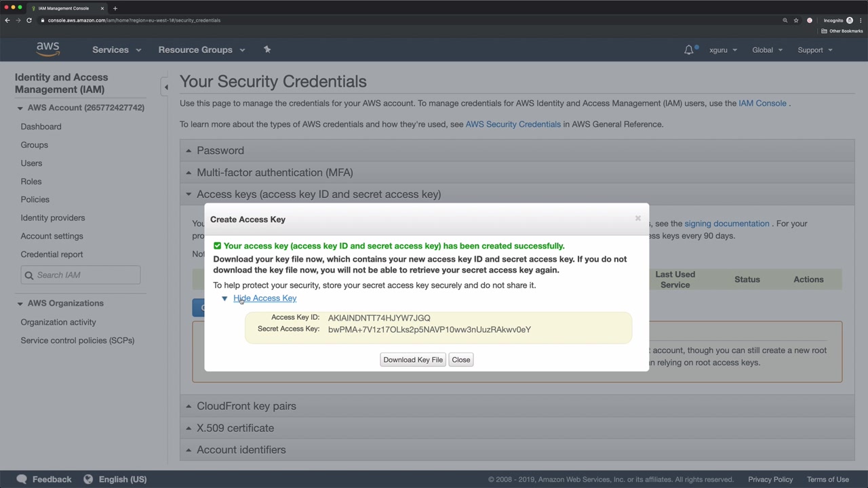This screenshot has width=868, height=488.
Task: Expand the Password section
Action: point(220,150)
